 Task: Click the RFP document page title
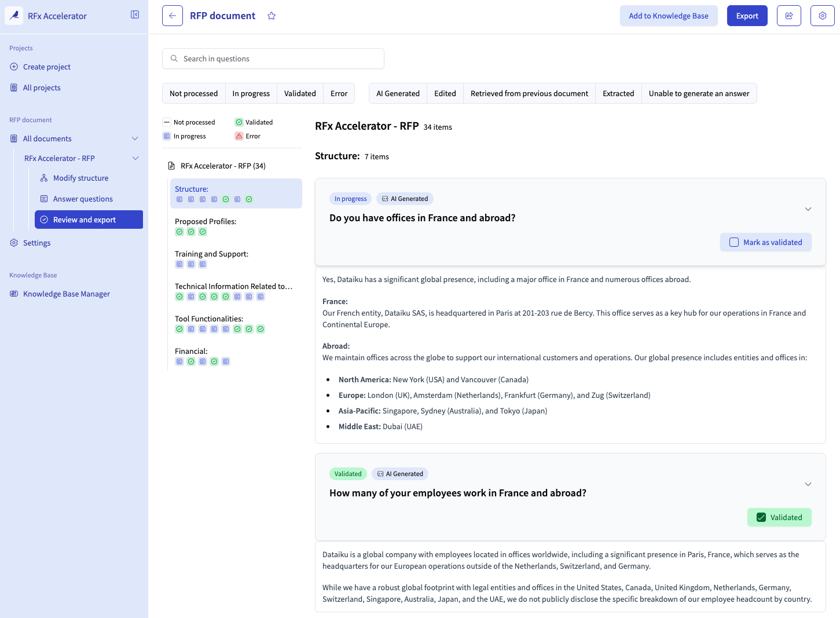pyautogui.click(x=222, y=16)
